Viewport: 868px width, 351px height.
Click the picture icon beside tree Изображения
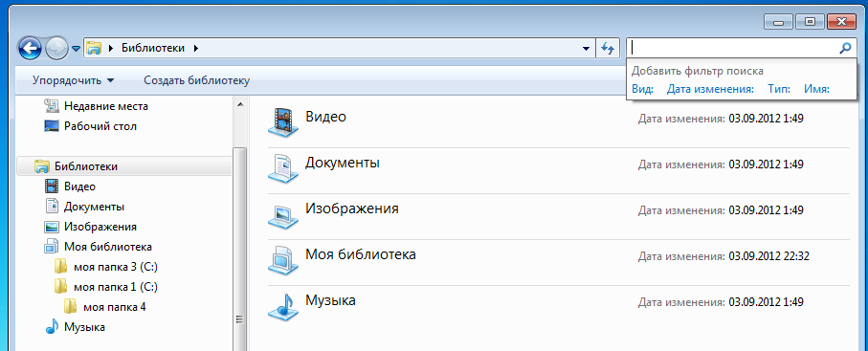coord(52,227)
